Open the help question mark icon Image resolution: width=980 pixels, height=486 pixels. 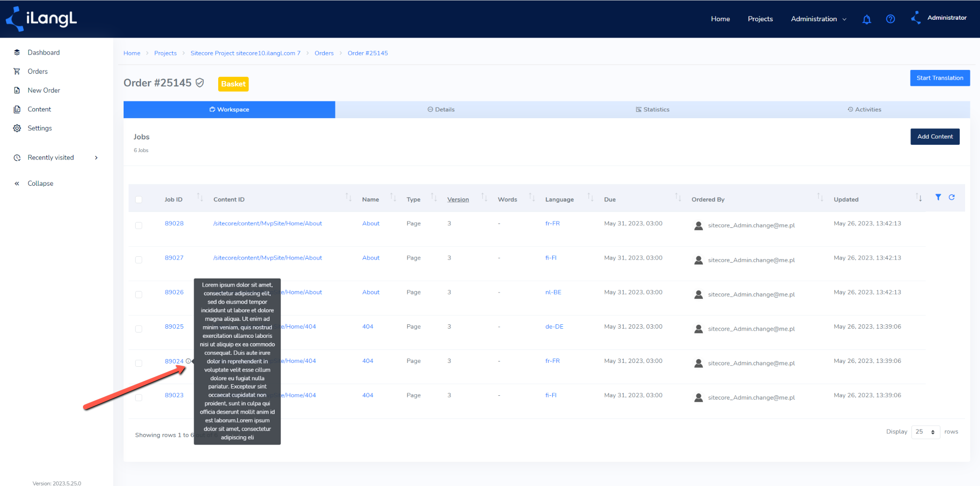pyautogui.click(x=890, y=19)
